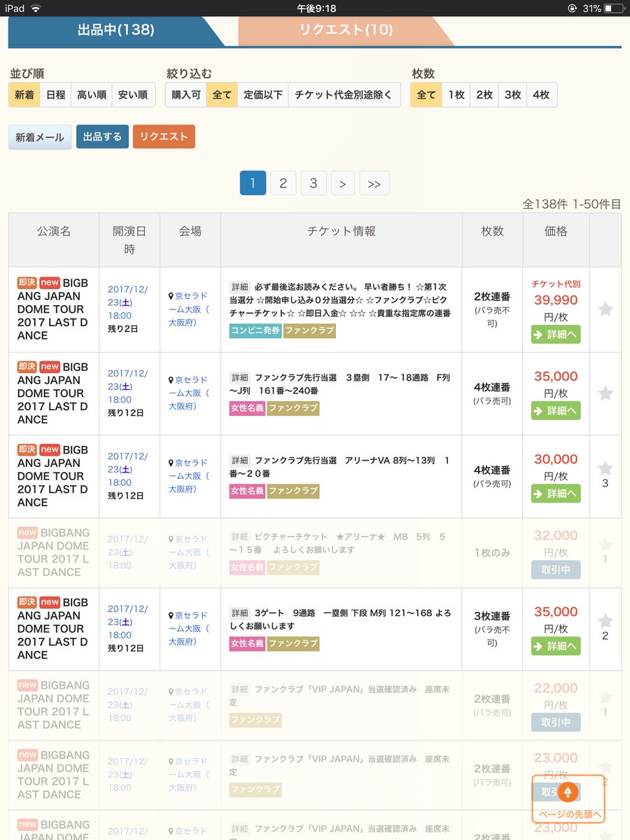Tap the Wi-Fi icon in status bar
Screen dimensions: 630x840
coord(36,8)
